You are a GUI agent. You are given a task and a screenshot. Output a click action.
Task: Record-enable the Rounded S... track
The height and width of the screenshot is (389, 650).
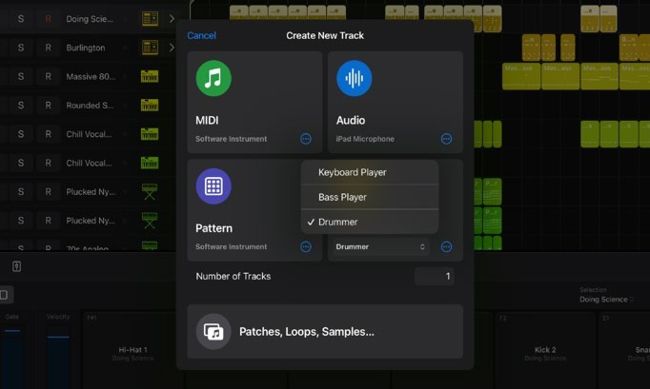[x=48, y=105]
